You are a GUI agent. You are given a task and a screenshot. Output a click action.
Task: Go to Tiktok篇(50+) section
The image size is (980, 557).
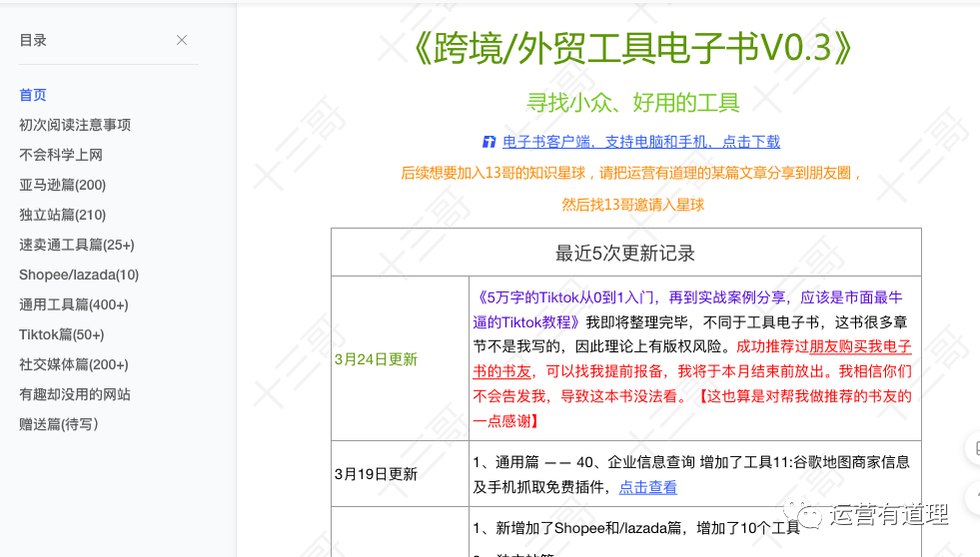coord(61,334)
